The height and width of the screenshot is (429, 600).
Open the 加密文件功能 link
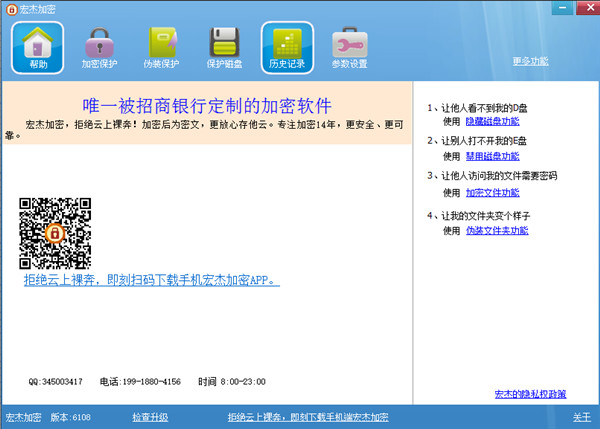tap(492, 193)
